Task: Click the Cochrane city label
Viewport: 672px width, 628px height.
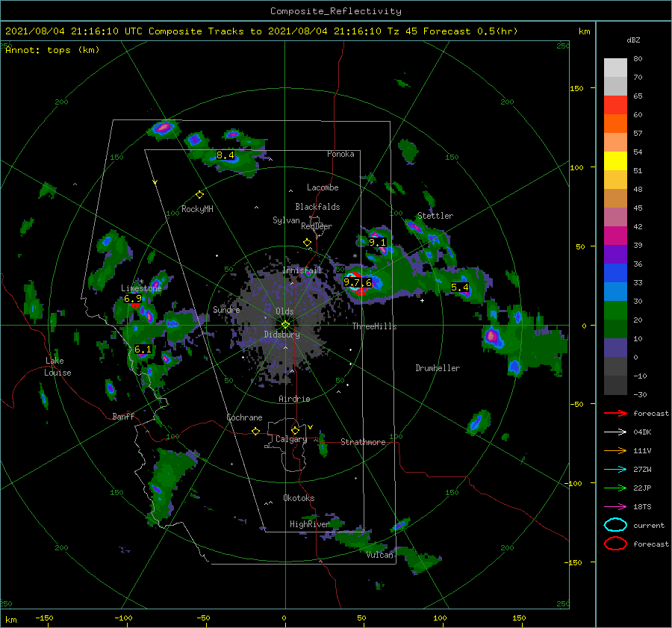Action: click(x=244, y=417)
